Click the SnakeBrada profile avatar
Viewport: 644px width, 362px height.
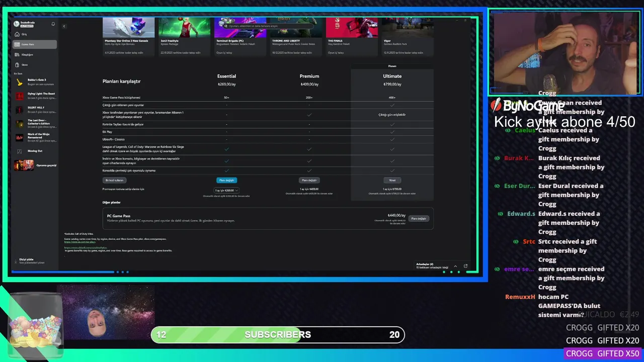(x=17, y=24)
